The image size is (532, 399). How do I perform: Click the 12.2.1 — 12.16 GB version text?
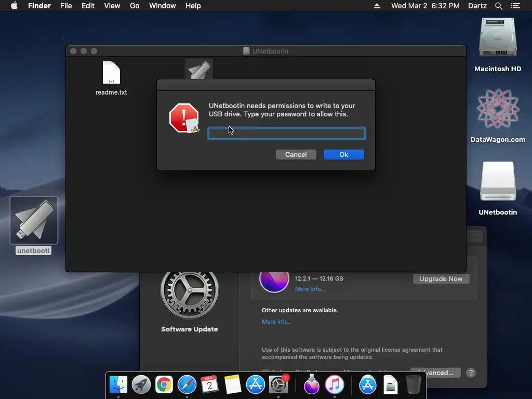tap(319, 278)
